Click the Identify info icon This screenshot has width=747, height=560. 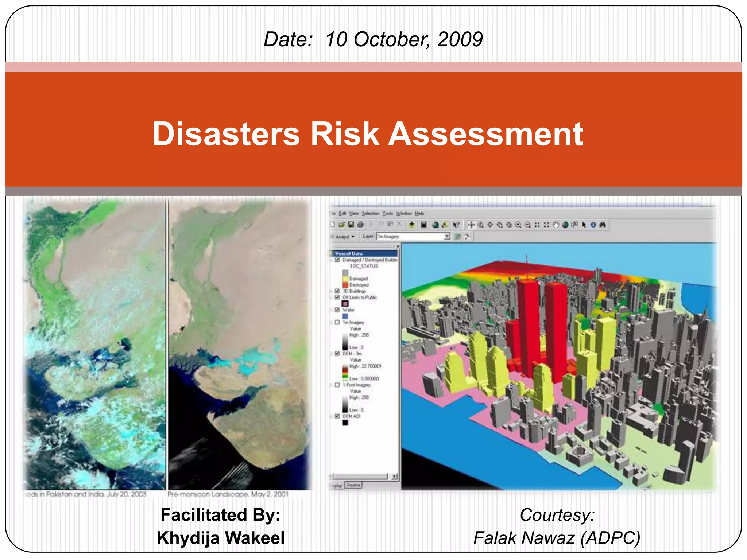click(x=593, y=225)
